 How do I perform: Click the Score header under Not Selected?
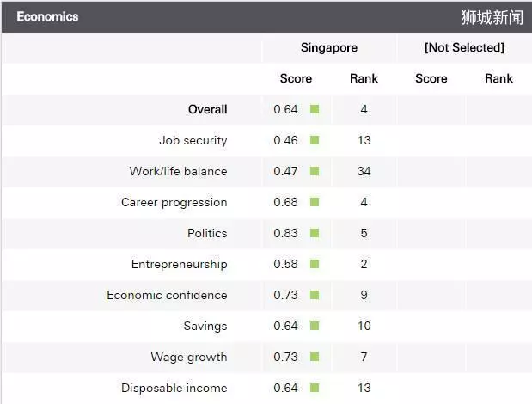point(431,78)
